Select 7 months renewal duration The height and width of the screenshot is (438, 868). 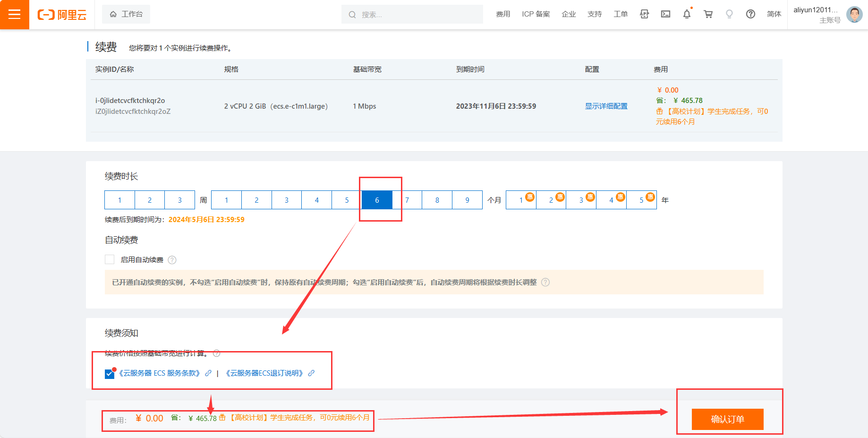(x=407, y=200)
